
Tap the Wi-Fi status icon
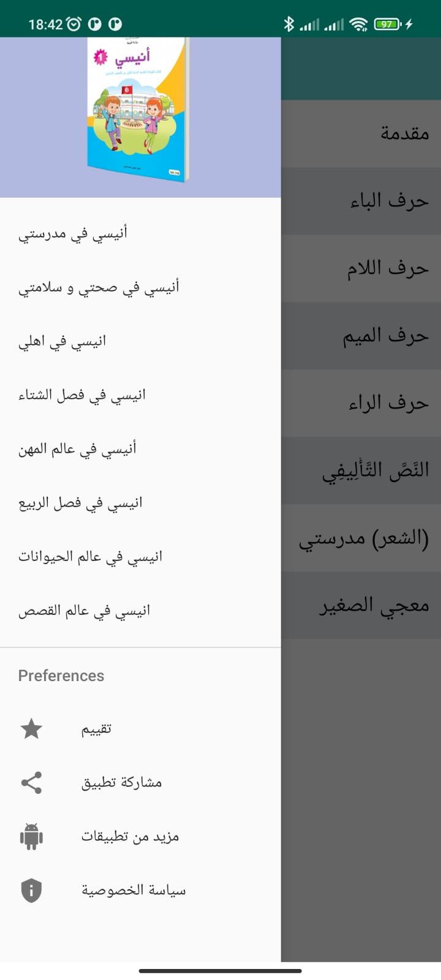coord(358,24)
